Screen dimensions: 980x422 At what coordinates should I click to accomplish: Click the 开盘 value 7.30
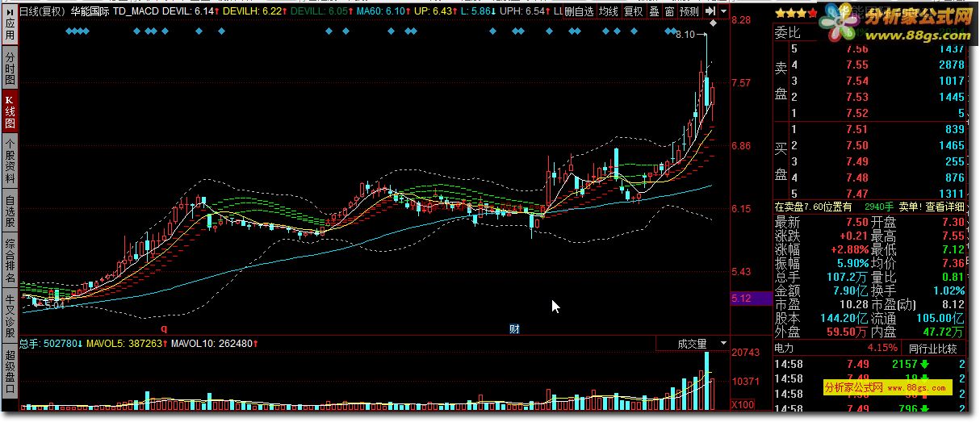pos(953,223)
